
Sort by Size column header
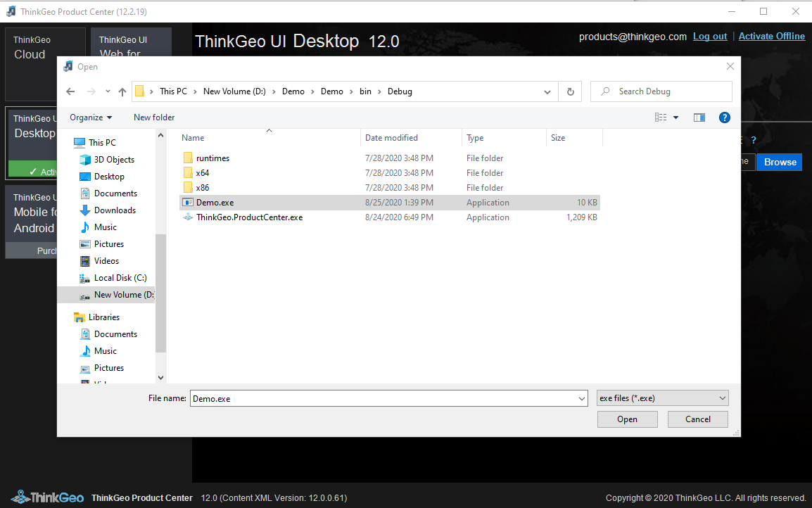pyautogui.click(x=574, y=138)
